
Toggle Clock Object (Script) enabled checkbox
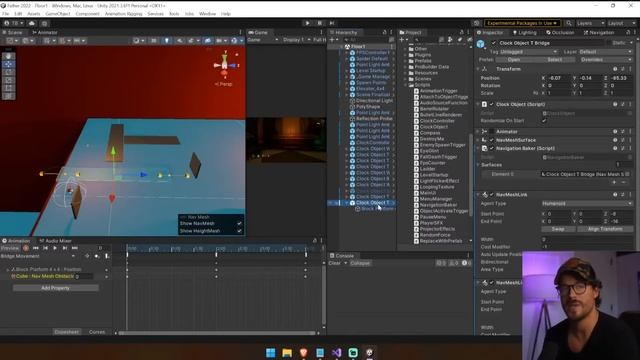[491, 104]
